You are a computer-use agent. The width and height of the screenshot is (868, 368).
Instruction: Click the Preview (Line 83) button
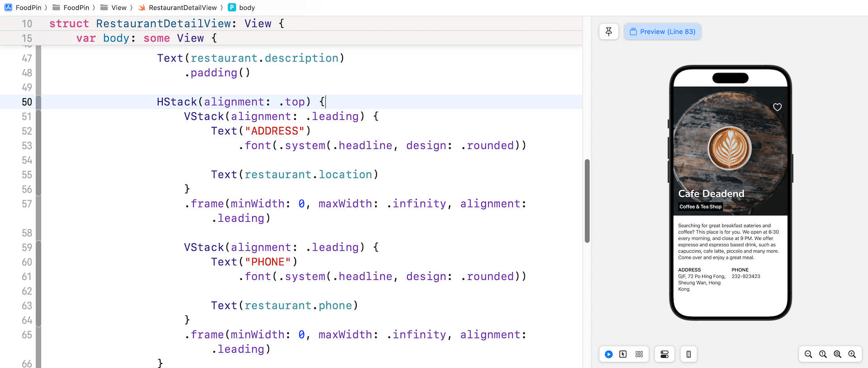(x=662, y=32)
